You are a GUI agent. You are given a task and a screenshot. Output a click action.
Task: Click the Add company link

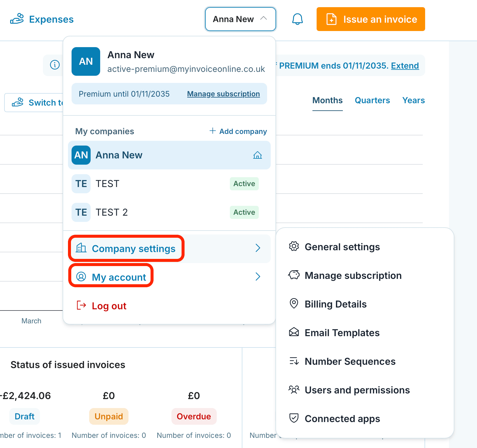pyautogui.click(x=238, y=131)
